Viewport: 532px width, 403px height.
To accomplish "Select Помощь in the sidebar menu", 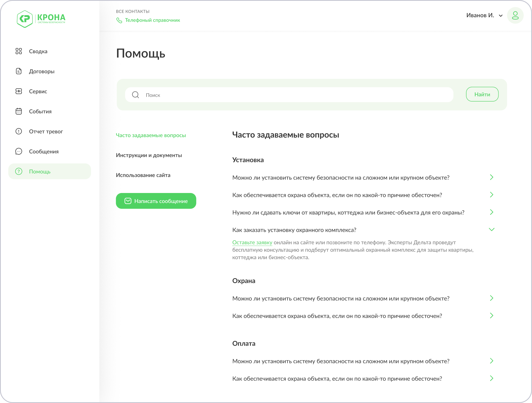I will point(50,171).
